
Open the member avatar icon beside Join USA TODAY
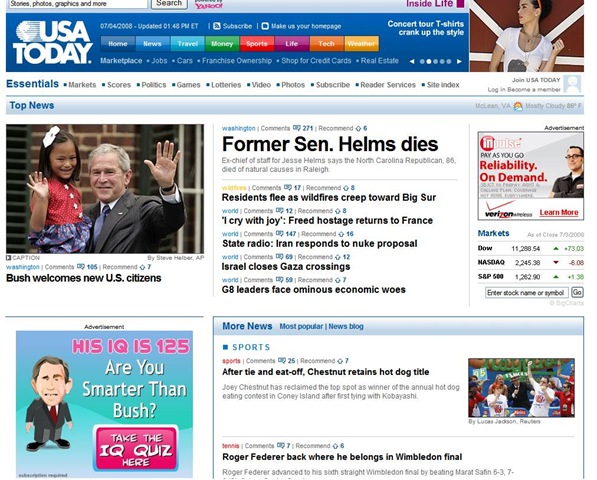572,84
